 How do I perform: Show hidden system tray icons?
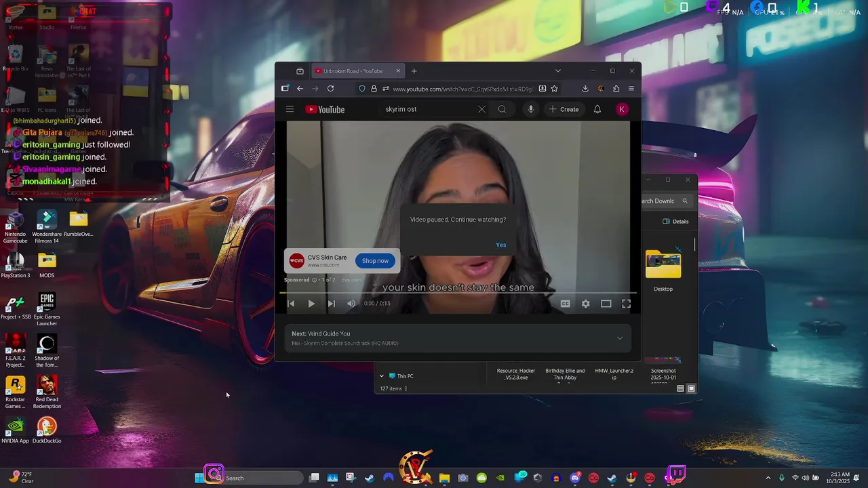[768, 478]
